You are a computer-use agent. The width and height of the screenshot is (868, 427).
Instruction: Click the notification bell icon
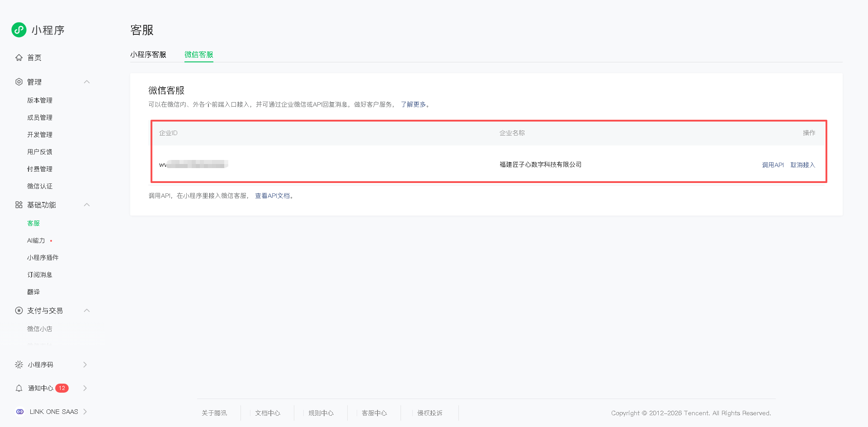[x=19, y=388]
